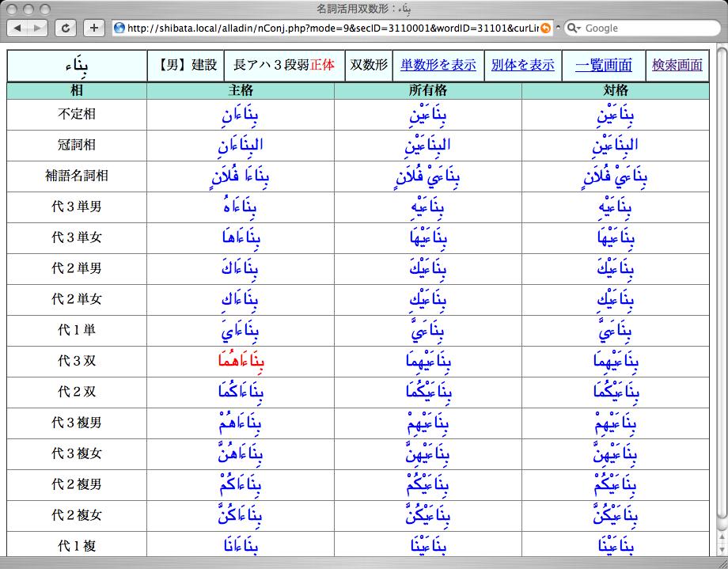Go to the 検索画面 link
This screenshot has height=569, width=728.
(677, 65)
